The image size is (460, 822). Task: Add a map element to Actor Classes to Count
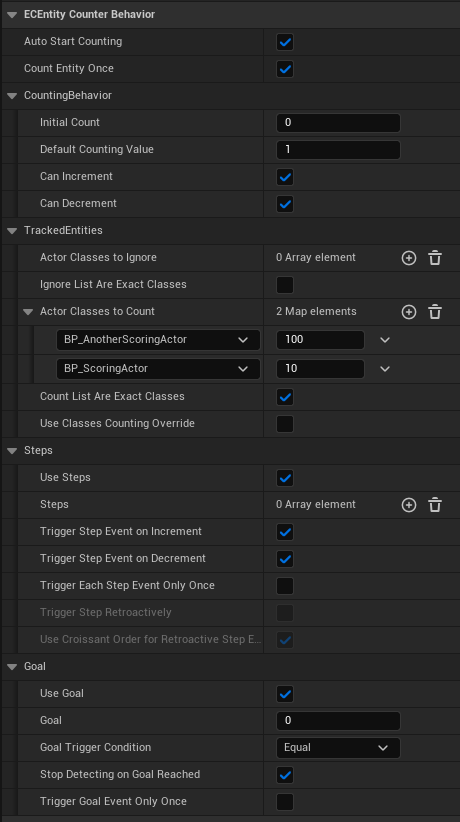coord(409,312)
